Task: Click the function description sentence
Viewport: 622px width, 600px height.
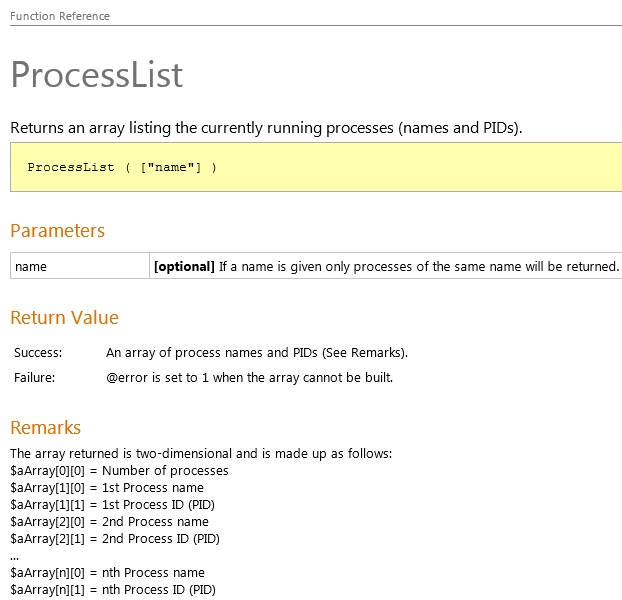Action: 266,128
